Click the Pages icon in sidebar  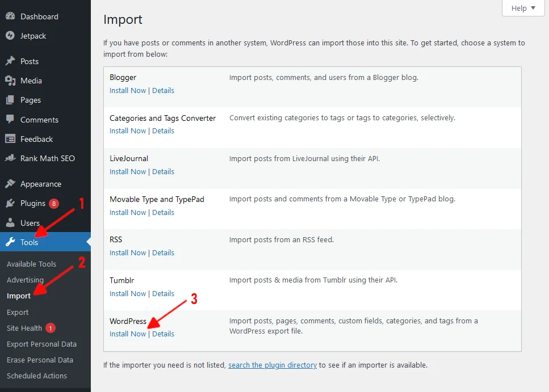[10, 100]
